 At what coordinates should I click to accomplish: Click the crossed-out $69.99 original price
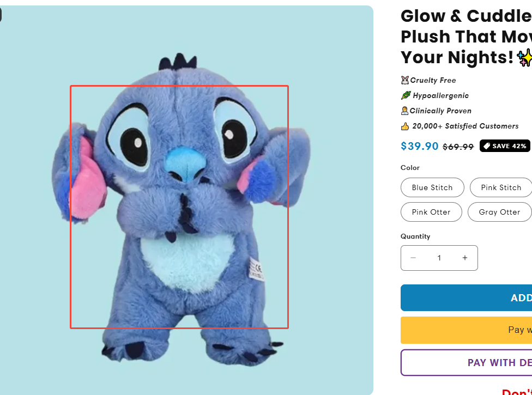point(458,147)
